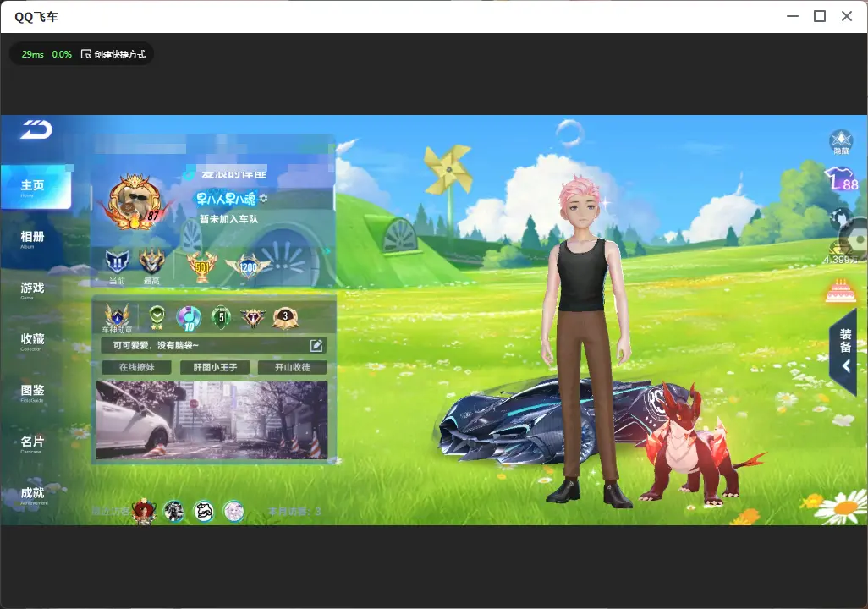Open title settings gear beside 早八人早八魂
Image resolution: width=868 pixels, height=609 pixels.
[263, 198]
